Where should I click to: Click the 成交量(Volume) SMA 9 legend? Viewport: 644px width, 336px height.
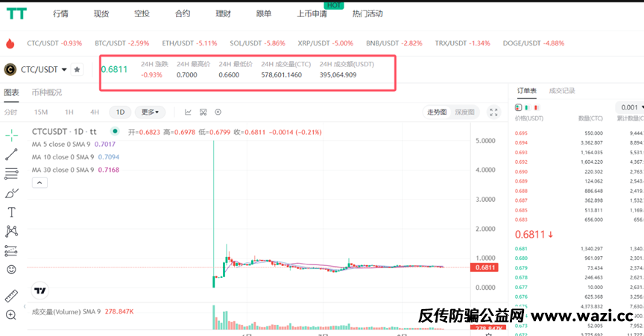[x=83, y=311]
